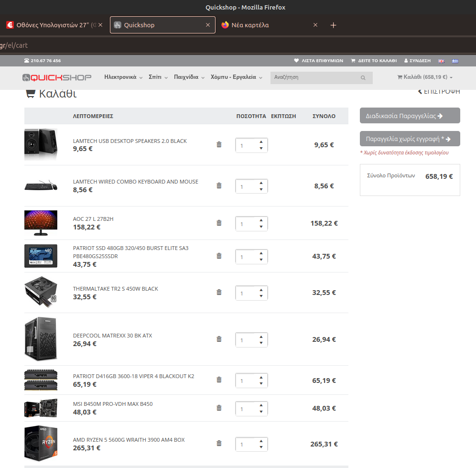Viewport: 476px width, 468px height.
Task: Click the keyboard and mouse thumbnail
Action: (x=41, y=185)
